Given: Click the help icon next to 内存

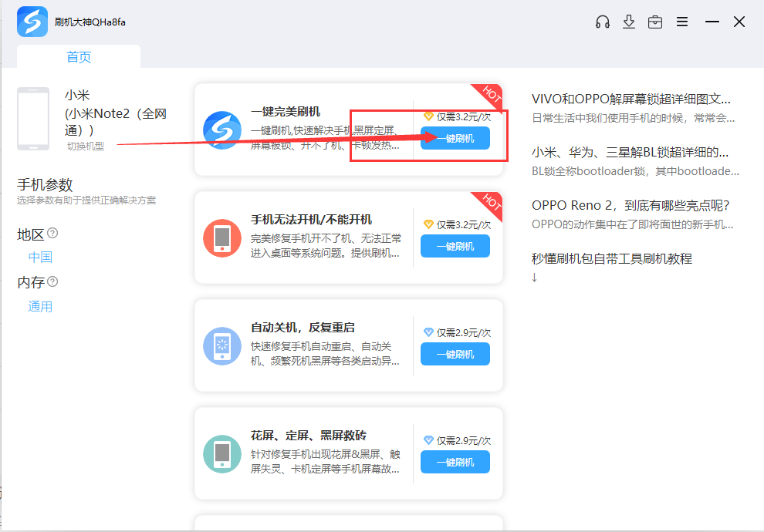Looking at the screenshot, I should click(52, 281).
